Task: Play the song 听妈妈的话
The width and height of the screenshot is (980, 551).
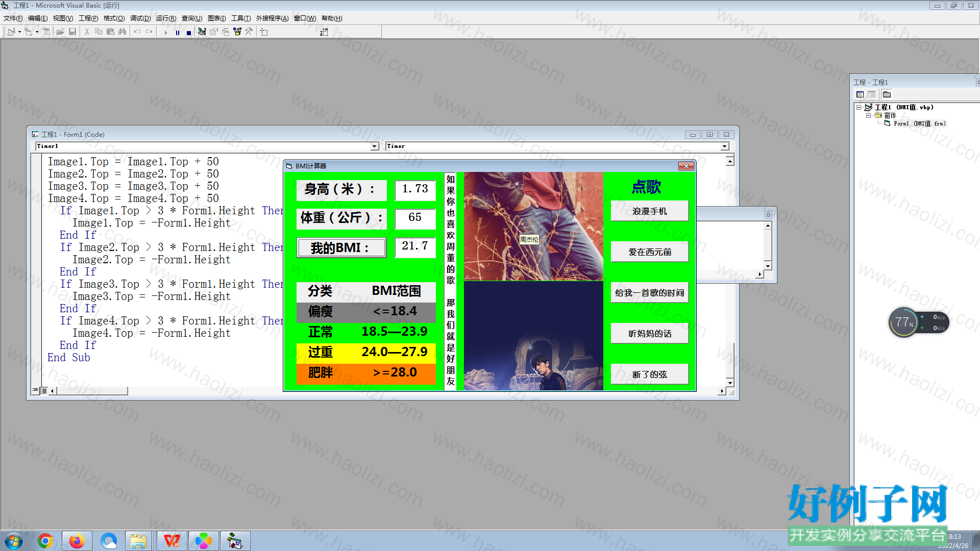Action: (x=649, y=334)
